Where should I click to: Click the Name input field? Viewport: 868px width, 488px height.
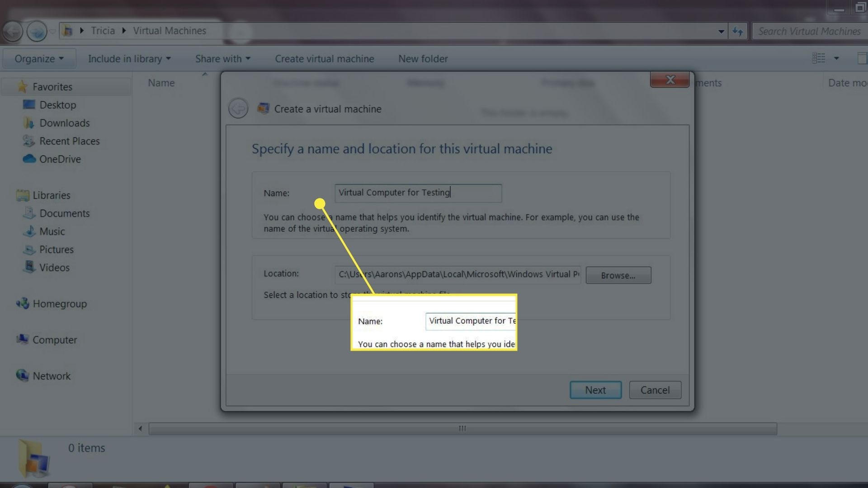coord(417,192)
